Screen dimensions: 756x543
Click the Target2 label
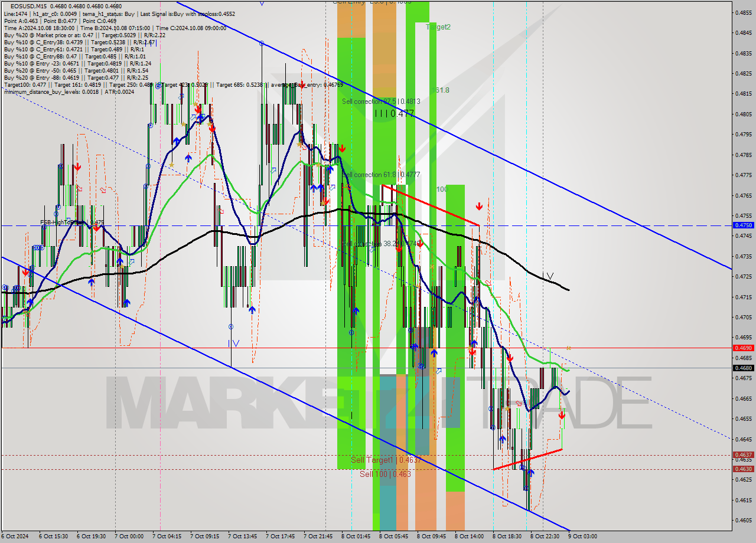coord(438,27)
